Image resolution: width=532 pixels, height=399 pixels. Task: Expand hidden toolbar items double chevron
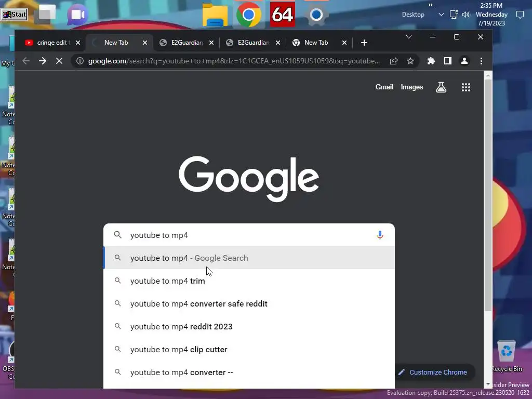(431, 5)
